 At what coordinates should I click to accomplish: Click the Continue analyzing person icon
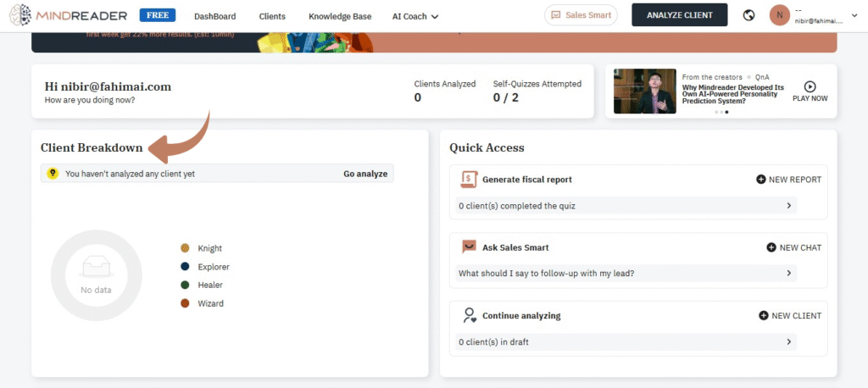[x=469, y=315]
